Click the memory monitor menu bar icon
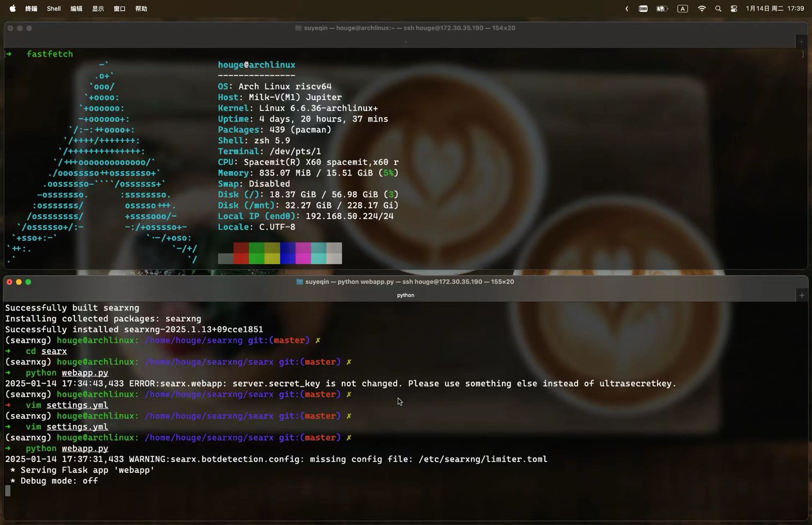The image size is (812, 525). point(643,9)
